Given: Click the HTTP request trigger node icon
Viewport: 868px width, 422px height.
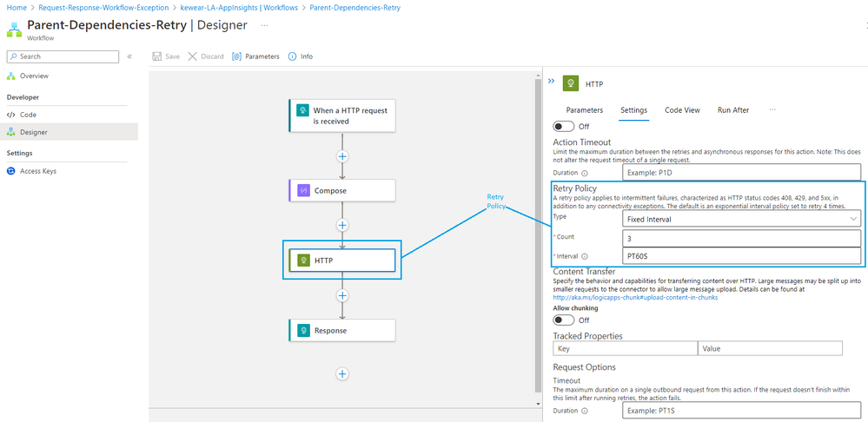Looking at the screenshot, I should pyautogui.click(x=303, y=110).
